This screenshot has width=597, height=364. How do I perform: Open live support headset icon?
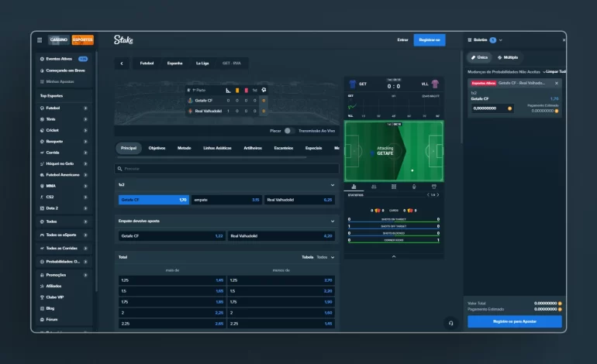pyautogui.click(x=450, y=323)
